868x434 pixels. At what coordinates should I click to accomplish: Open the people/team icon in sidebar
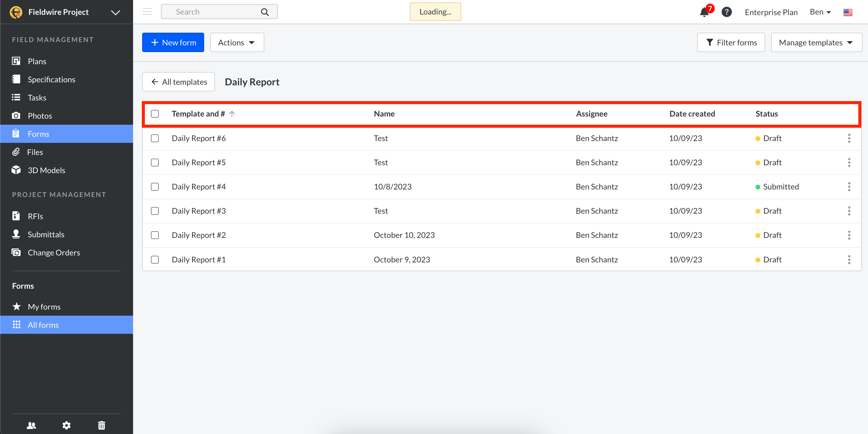tap(31, 425)
